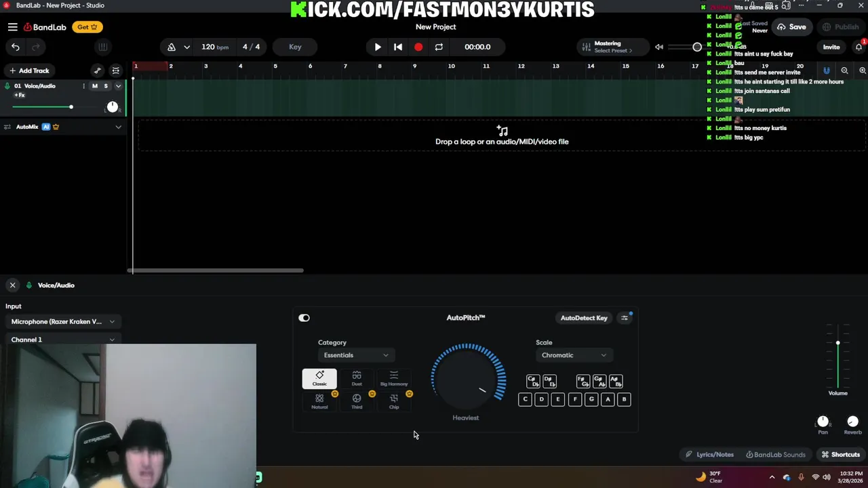Image resolution: width=868 pixels, height=488 pixels.
Task: Open the metronome settings dropdown
Action: pos(186,47)
